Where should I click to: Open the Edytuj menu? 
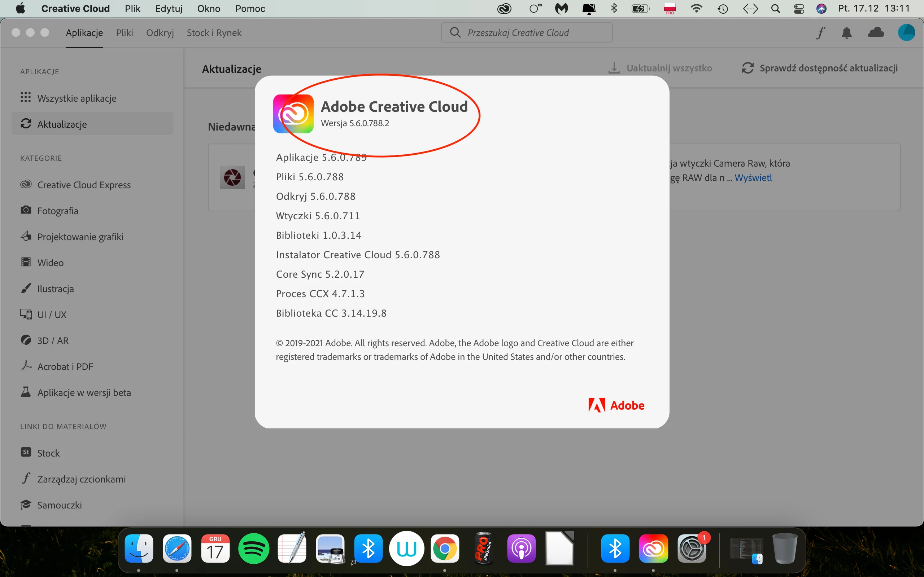(x=169, y=8)
